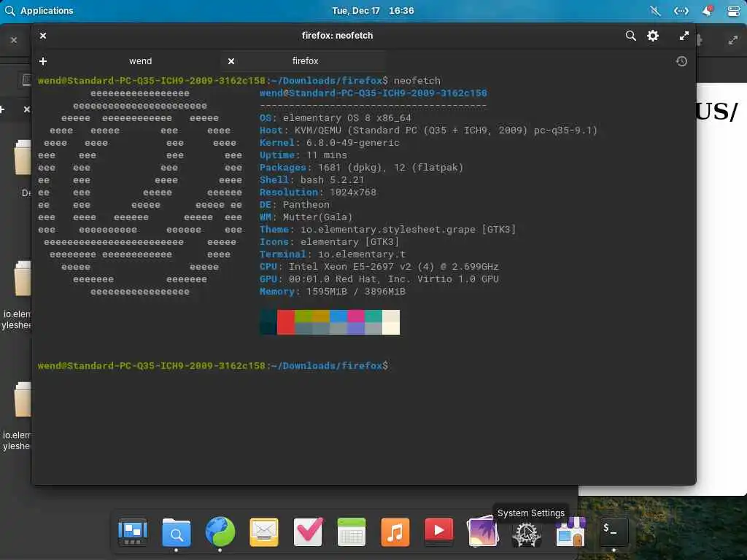This screenshot has width=747, height=560.
Task: Click the Kernel value '6.8.0-49-generic'
Action: click(352, 142)
